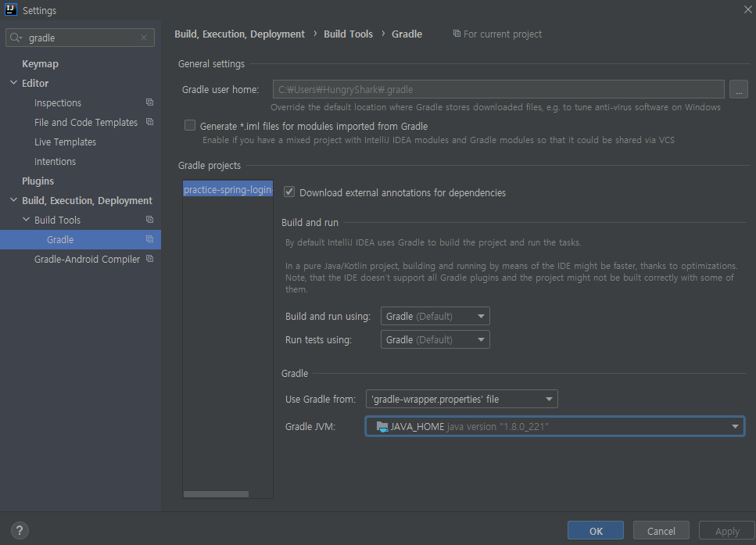Collapse the Build Tools tree node

[26, 220]
